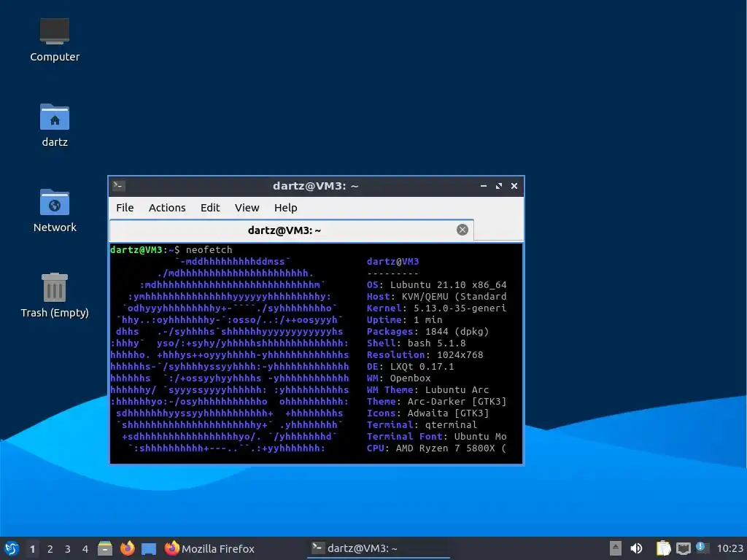Select the dartz home folder desktop icon
This screenshot has width=747, height=560.
55,125
